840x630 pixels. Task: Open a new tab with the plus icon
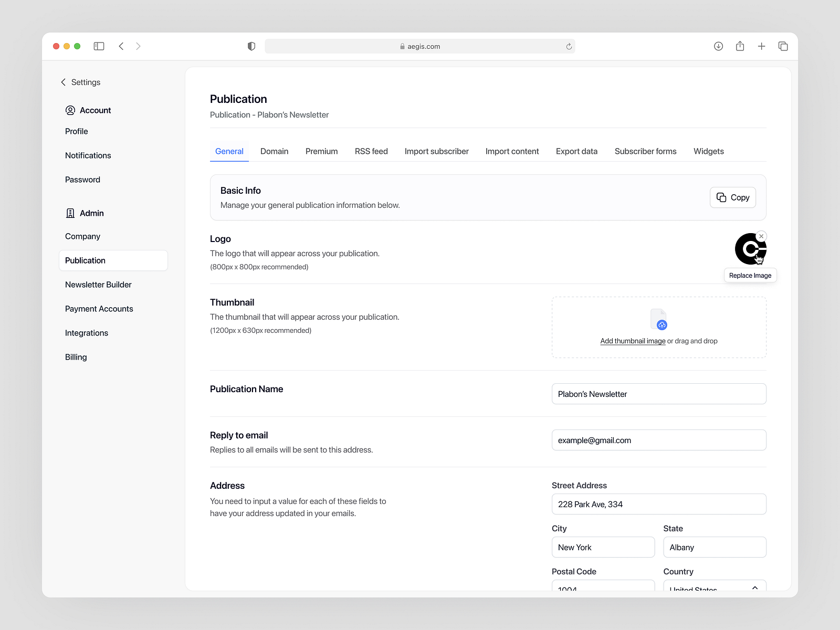click(x=761, y=46)
